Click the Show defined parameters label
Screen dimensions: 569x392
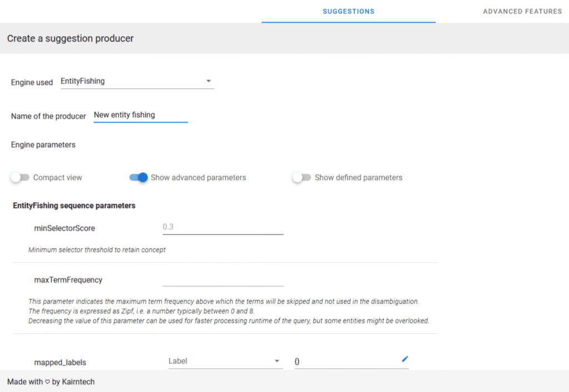pos(358,178)
